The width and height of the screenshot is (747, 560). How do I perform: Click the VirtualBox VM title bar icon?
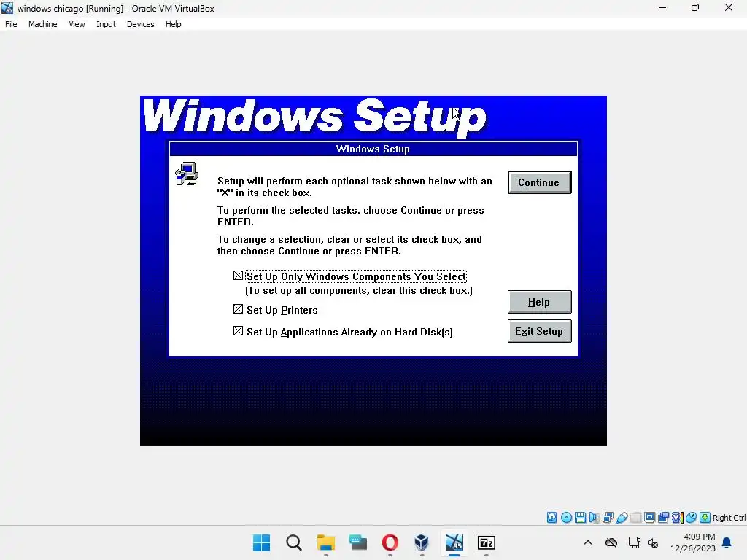7,8
